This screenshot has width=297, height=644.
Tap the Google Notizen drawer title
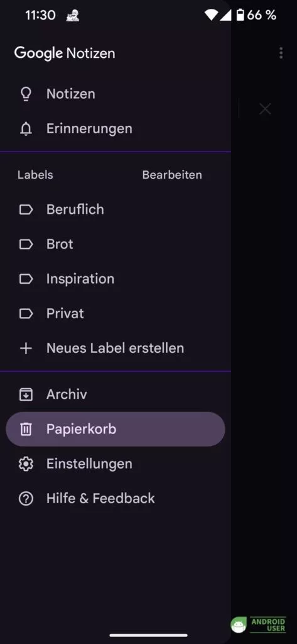65,53
